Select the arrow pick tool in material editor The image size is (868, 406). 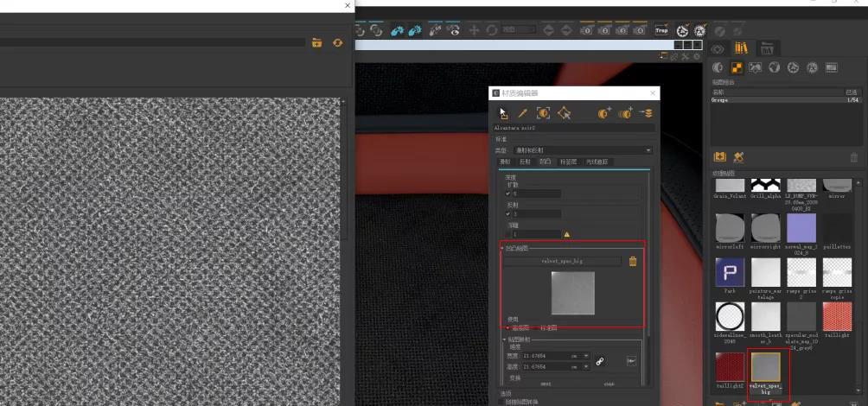click(x=503, y=113)
